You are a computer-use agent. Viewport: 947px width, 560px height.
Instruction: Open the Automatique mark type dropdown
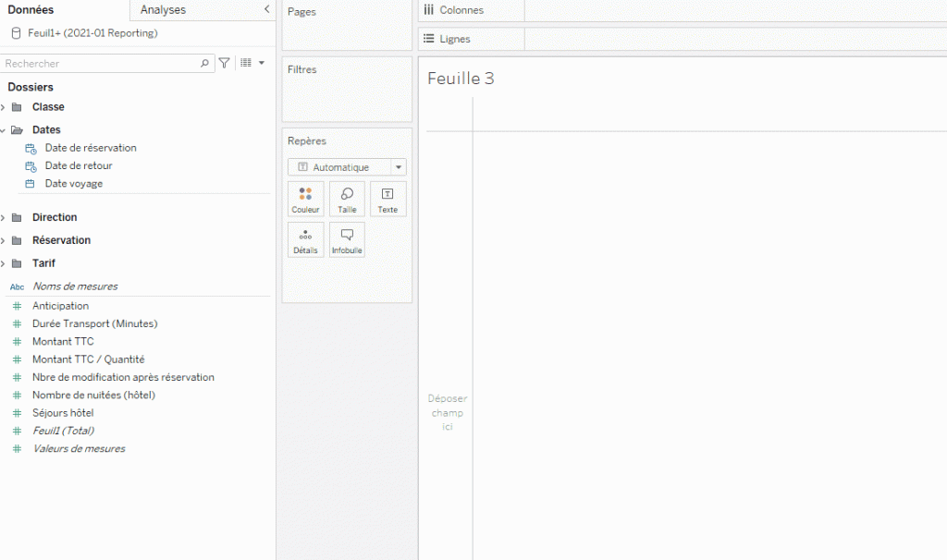point(399,167)
